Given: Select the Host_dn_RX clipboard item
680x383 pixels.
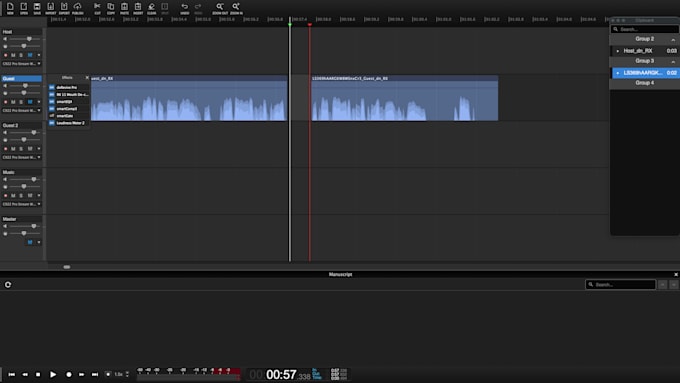Looking at the screenshot, I should 645,51.
